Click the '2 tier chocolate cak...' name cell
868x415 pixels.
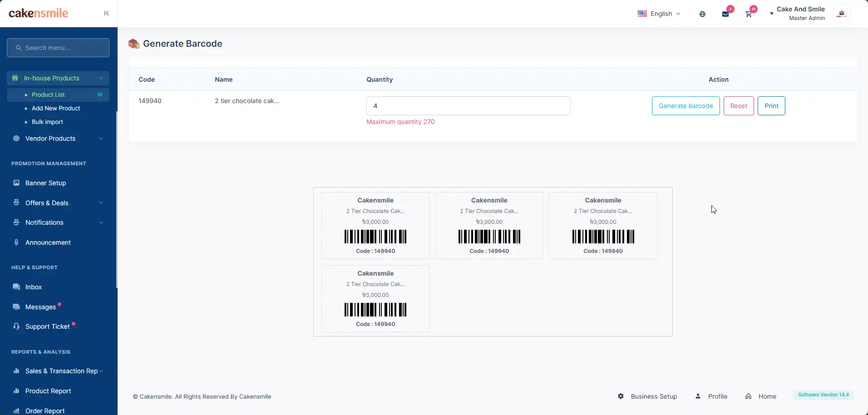247,101
